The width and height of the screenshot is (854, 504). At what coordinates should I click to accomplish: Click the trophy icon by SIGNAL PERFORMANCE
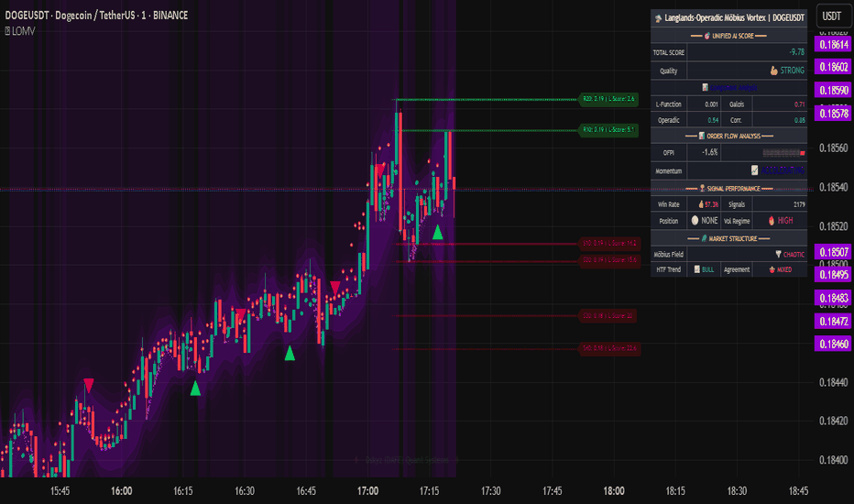click(x=702, y=189)
